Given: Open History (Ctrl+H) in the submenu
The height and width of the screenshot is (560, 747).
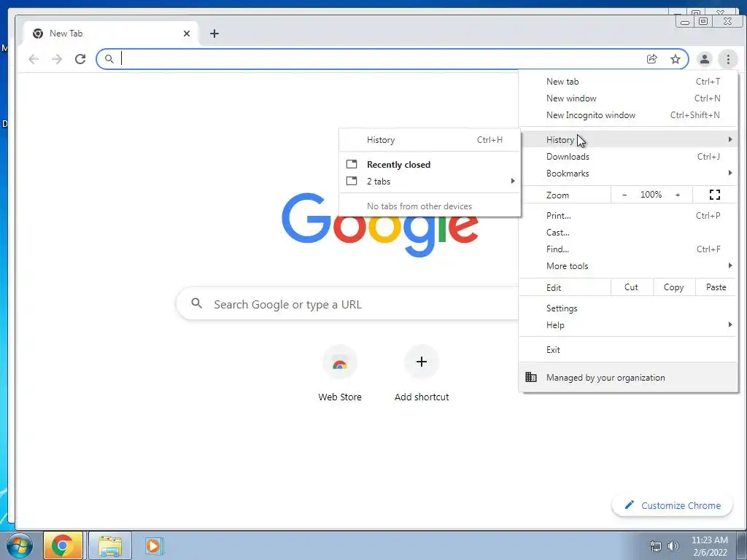Looking at the screenshot, I should (x=429, y=140).
